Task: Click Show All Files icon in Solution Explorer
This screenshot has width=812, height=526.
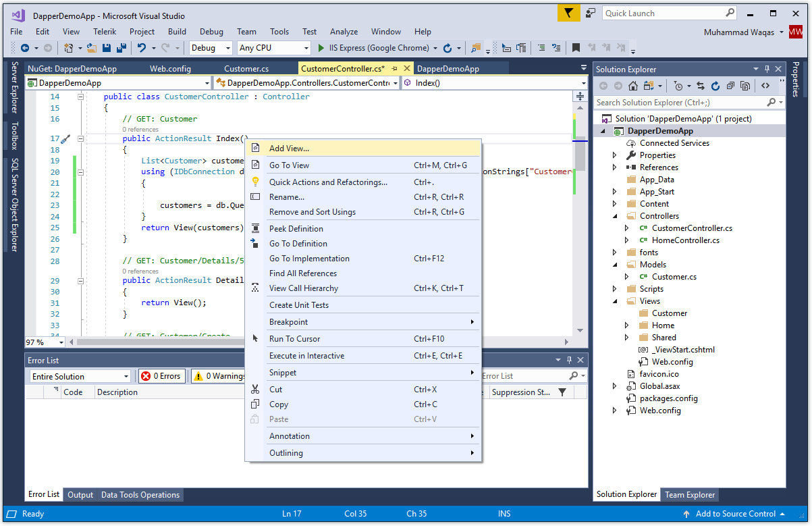Action: pyautogui.click(x=745, y=86)
